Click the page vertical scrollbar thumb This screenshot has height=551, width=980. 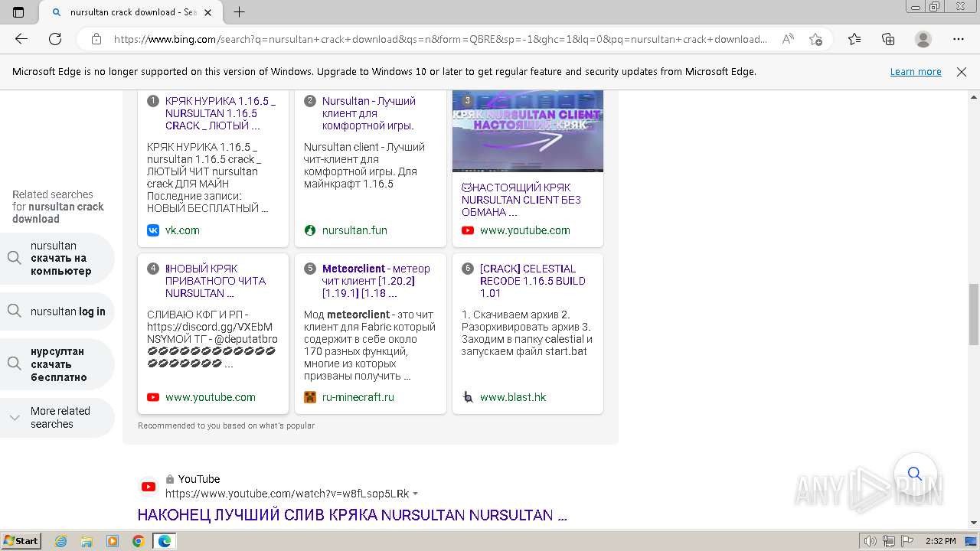coord(974,315)
